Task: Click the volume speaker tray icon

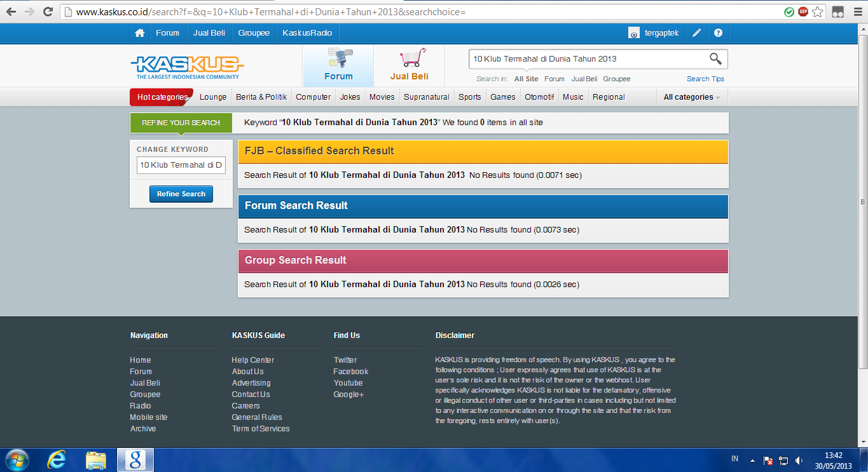Action: (799, 460)
